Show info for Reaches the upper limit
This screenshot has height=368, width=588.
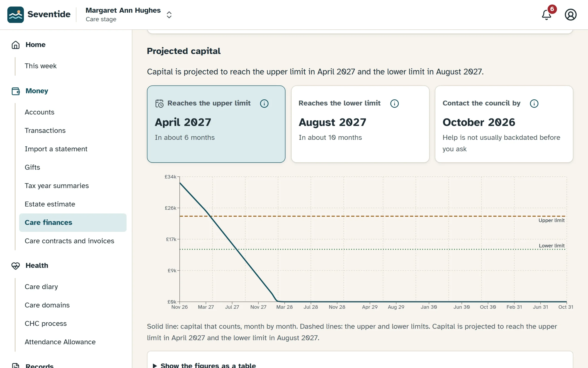coord(264,103)
